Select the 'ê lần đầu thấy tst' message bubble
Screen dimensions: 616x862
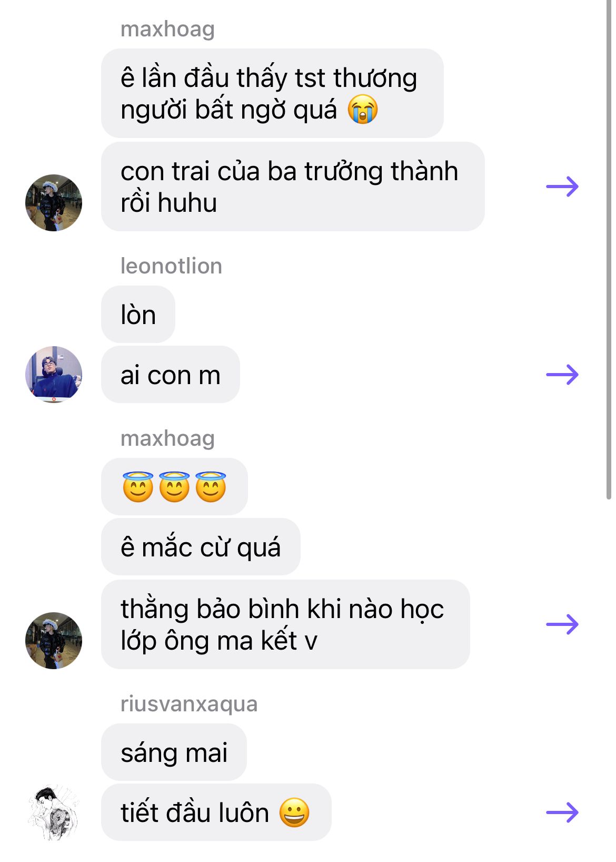click(272, 93)
